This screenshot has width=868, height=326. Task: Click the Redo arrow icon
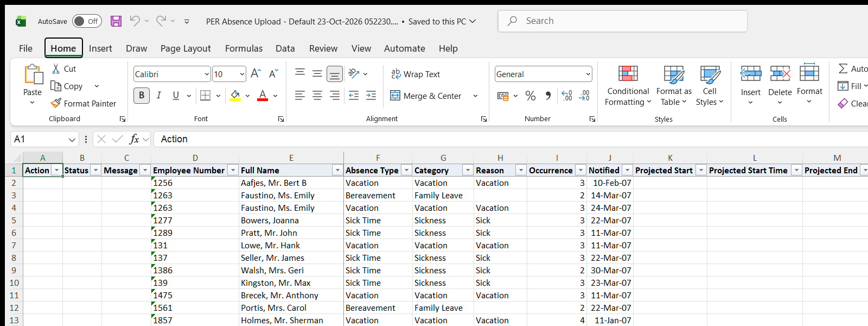[161, 21]
